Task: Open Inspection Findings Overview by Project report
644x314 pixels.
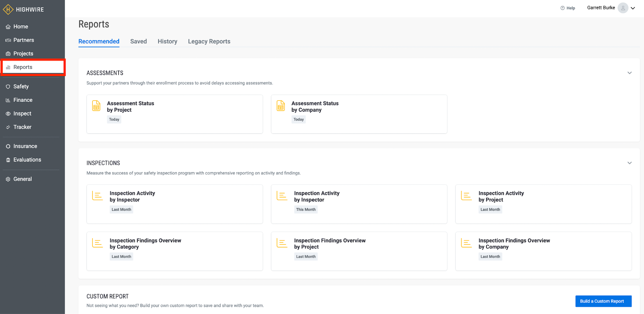Action: [x=359, y=251]
